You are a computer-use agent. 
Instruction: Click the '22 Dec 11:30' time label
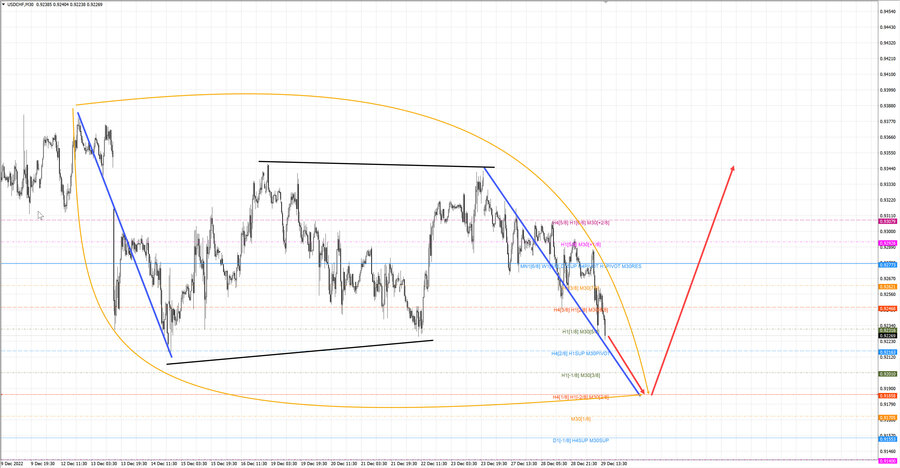click(433, 463)
